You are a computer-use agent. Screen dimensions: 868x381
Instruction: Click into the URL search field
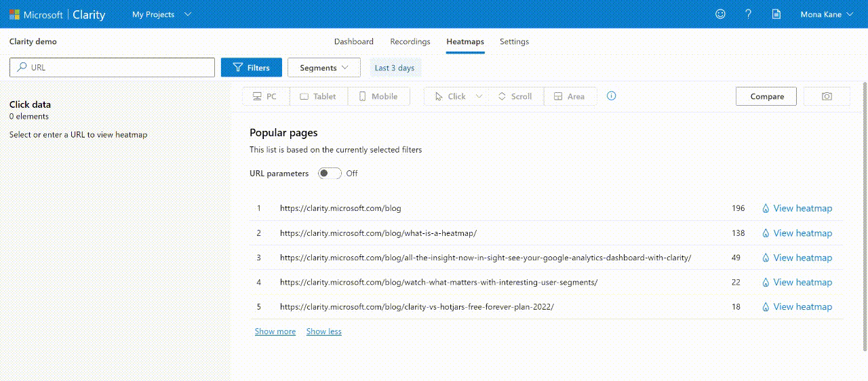click(x=113, y=68)
